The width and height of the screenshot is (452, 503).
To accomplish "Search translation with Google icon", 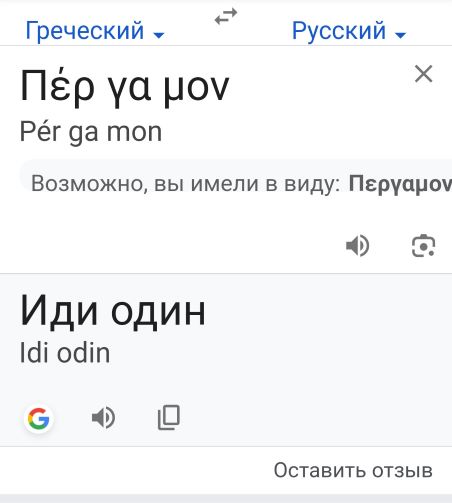I will click(x=39, y=418).
